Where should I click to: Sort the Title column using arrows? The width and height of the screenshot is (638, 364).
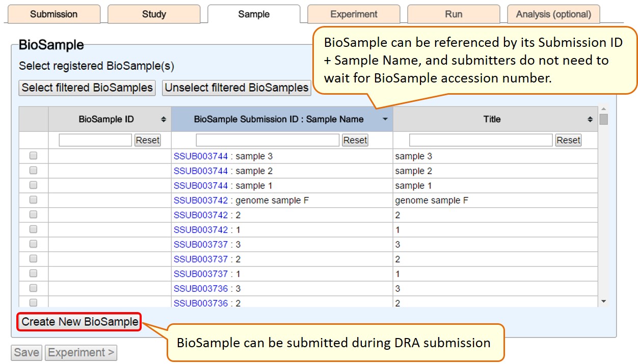click(590, 119)
